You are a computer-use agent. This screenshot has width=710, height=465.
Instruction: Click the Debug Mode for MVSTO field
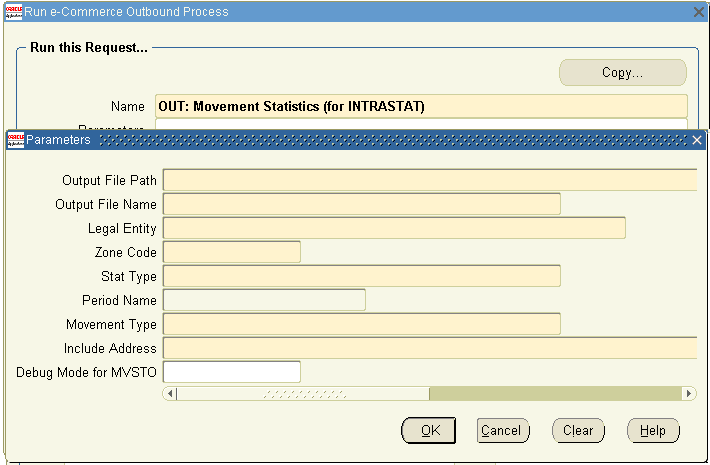point(232,372)
